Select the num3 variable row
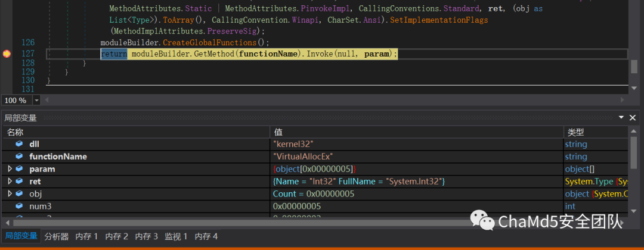 pos(315,206)
